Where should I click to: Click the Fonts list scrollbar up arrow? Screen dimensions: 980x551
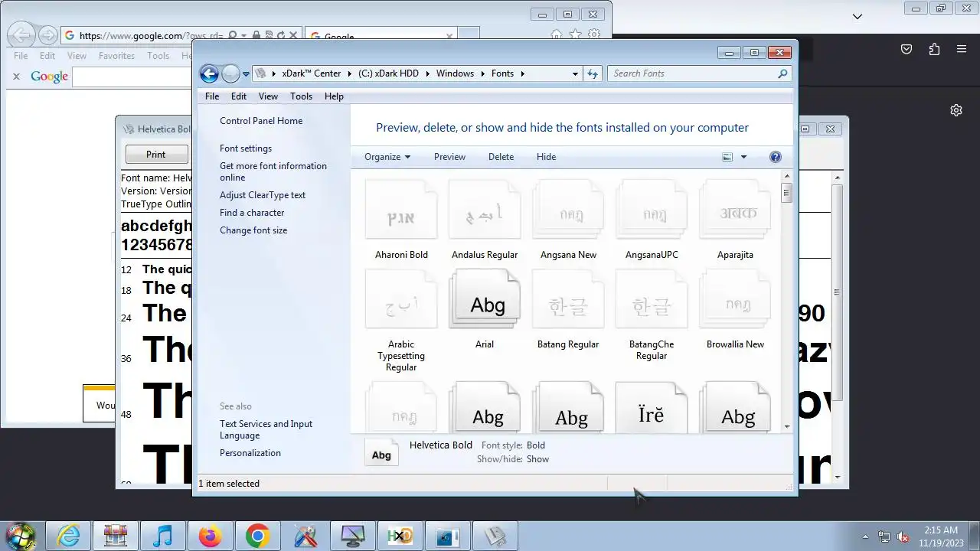(x=787, y=178)
